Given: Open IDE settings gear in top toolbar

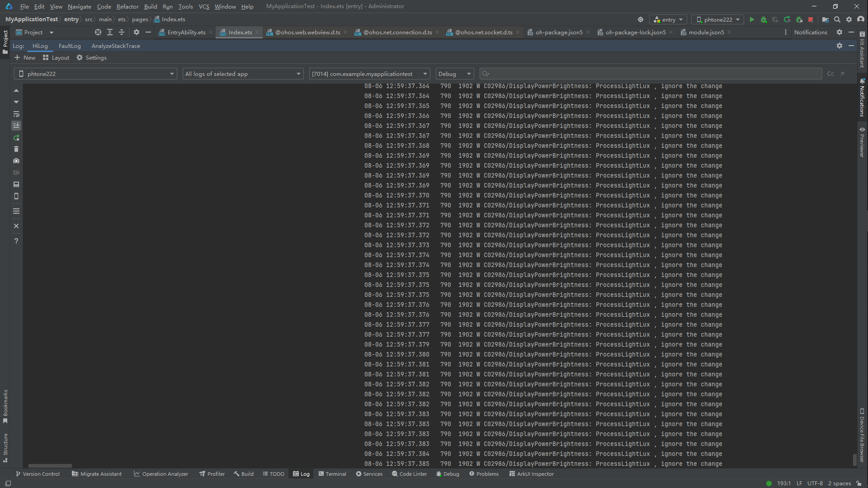Looking at the screenshot, I should click(849, 19).
